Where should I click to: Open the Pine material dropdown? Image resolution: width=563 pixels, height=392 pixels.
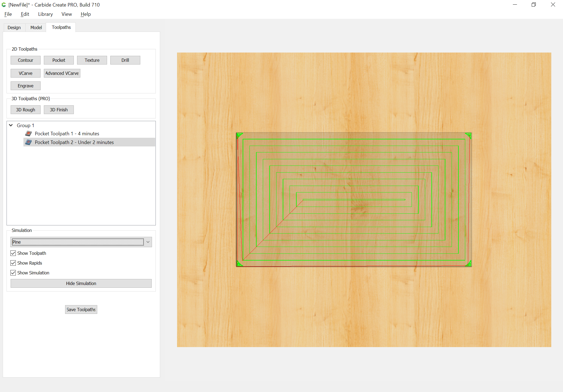[81, 242]
